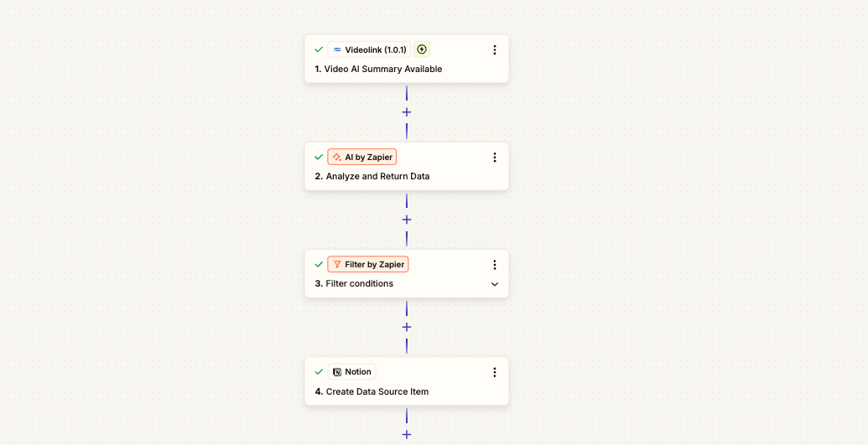Add a step after Create Data Source Item
This screenshot has height=445, width=868.
(407, 434)
